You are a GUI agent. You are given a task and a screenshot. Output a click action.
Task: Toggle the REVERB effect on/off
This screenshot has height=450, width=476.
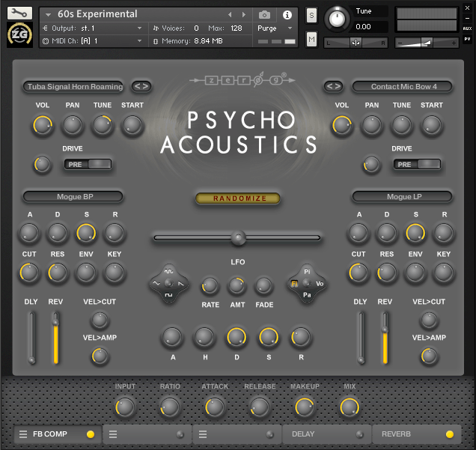(450, 434)
